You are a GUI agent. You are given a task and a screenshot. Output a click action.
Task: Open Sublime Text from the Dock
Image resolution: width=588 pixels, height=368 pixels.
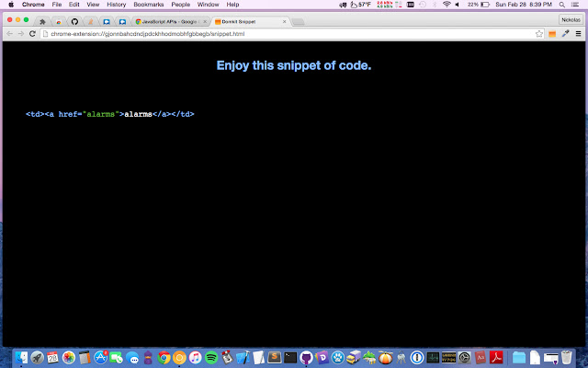275,357
